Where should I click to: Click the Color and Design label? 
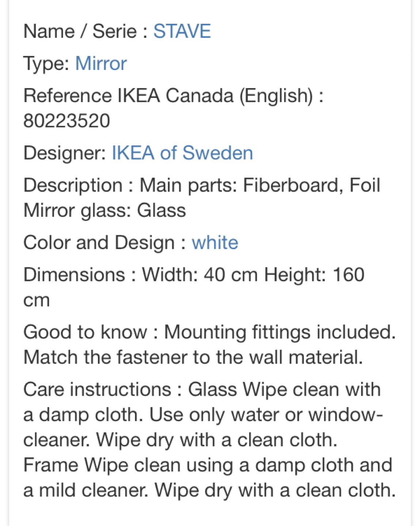[x=99, y=243]
